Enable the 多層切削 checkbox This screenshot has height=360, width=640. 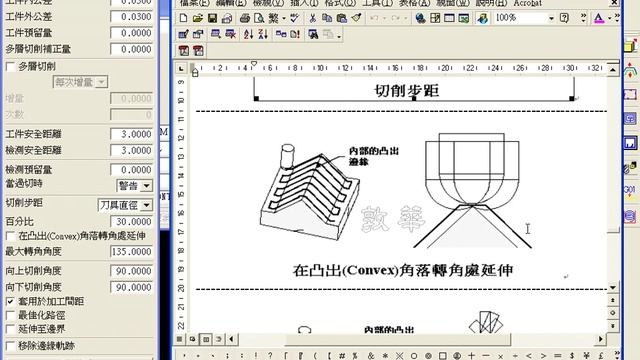tap(11, 67)
